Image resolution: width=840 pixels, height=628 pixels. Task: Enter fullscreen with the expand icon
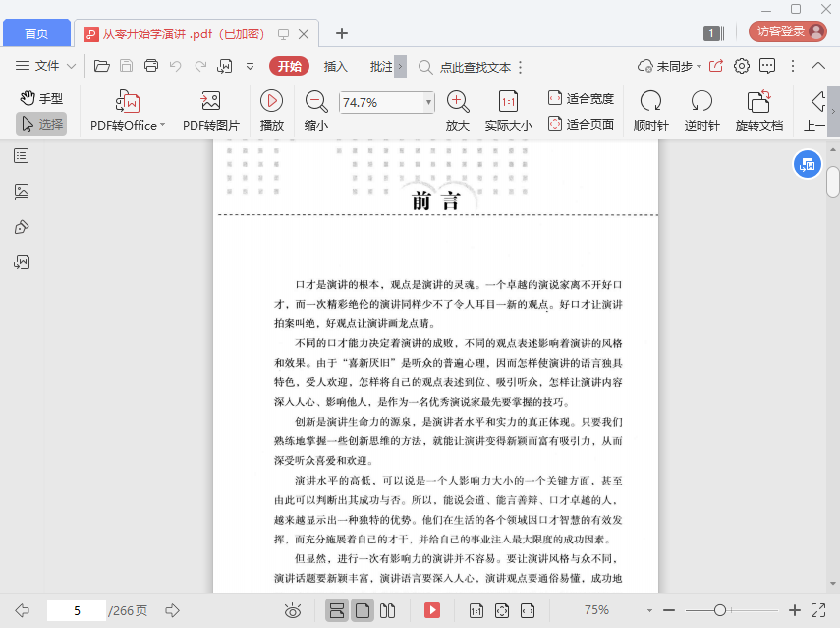tap(818, 610)
